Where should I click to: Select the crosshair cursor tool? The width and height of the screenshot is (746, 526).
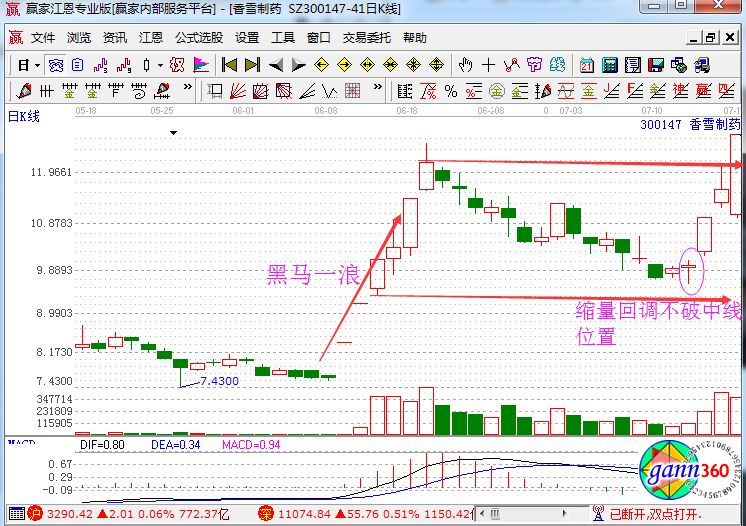tap(488, 65)
